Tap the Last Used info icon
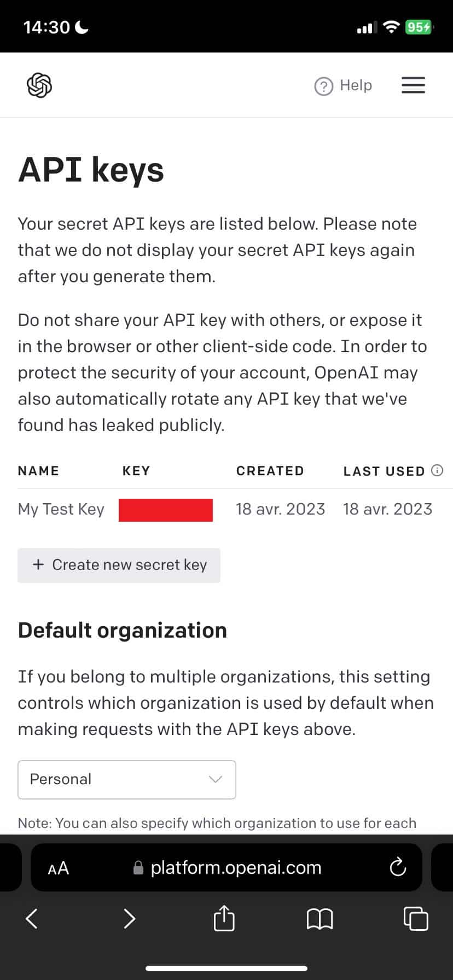Screen dimensions: 453x980 tap(437, 470)
